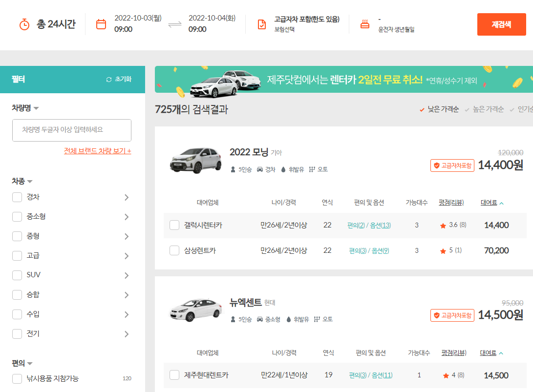Expand the 수입 sub-options chevron
Screen dimensions: 533x392
[127, 314]
